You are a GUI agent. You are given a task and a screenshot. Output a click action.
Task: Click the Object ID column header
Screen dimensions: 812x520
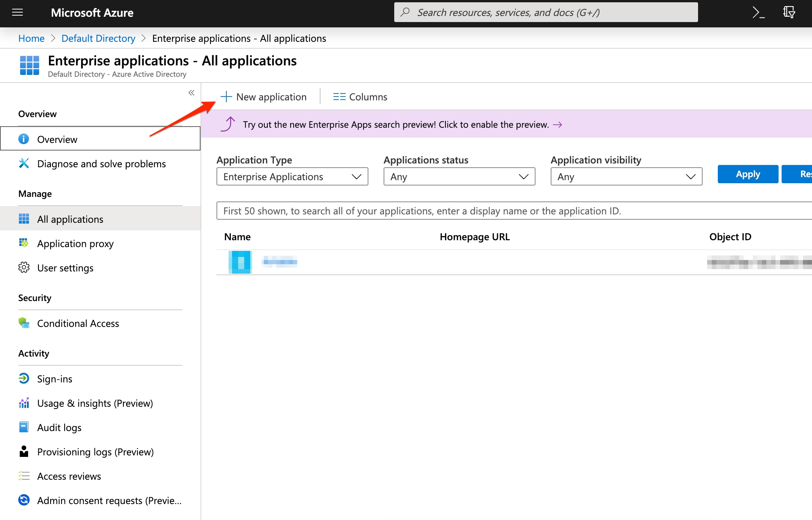730,237
